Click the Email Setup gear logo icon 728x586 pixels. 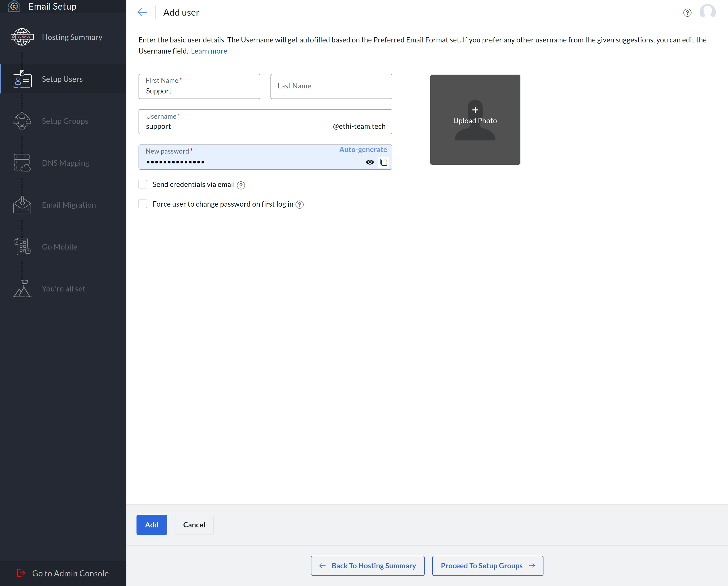coord(14,6)
